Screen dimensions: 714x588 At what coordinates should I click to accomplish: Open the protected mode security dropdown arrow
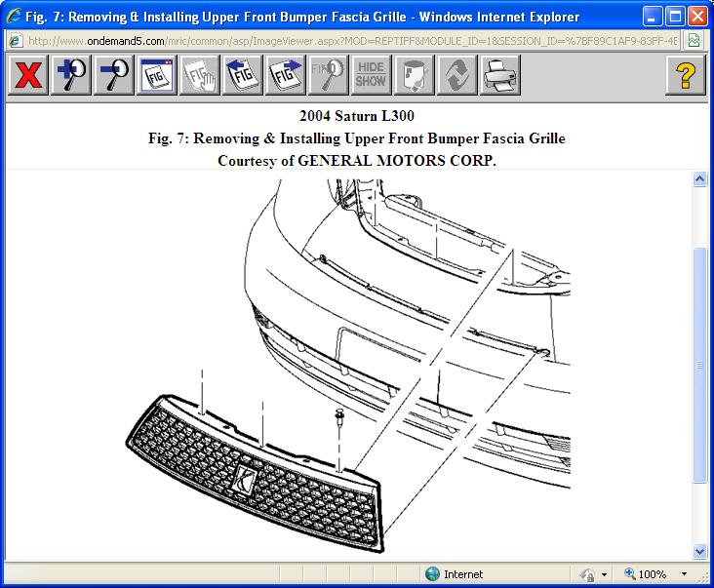604,574
